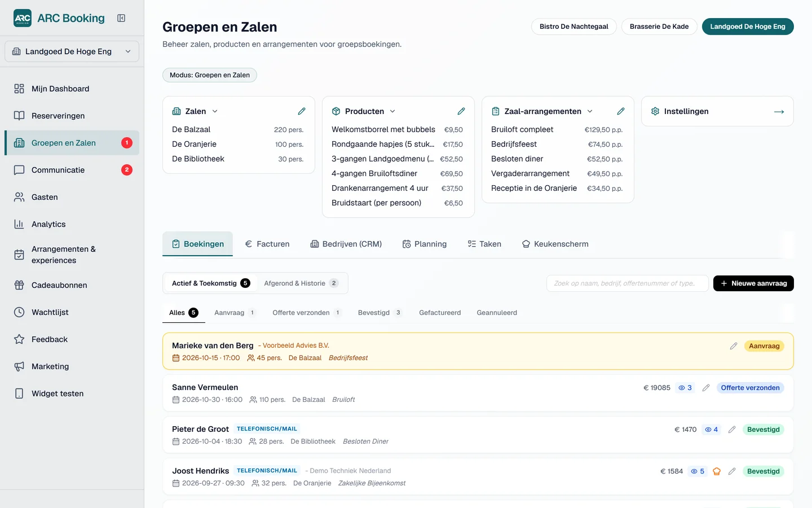The height and width of the screenshot is (508, 812).
Task: Open Widget testen in the sidebar
Action: (72, 393)
